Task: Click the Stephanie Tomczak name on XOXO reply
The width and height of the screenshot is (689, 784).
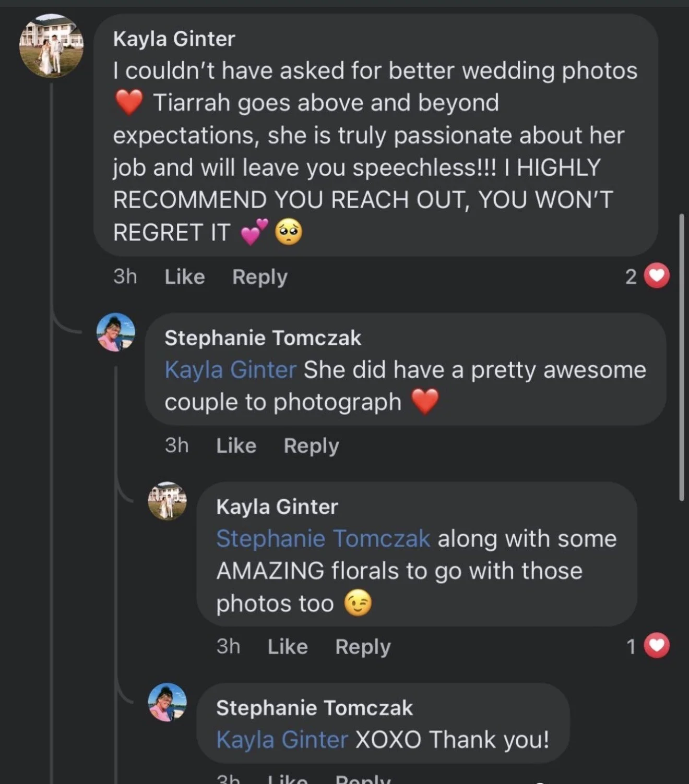Action: (x=315, y=708)
